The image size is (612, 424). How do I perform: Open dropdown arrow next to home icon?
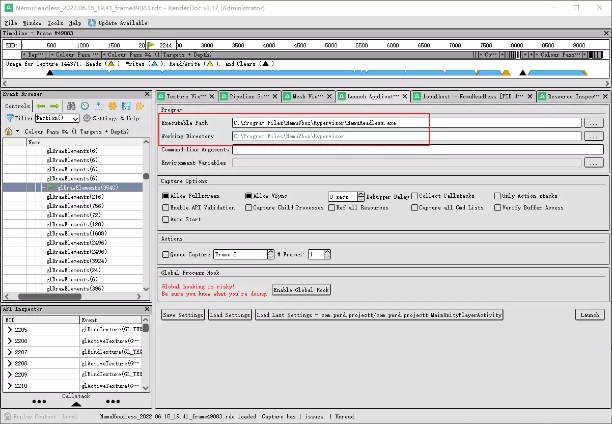[x=18, y=132]
